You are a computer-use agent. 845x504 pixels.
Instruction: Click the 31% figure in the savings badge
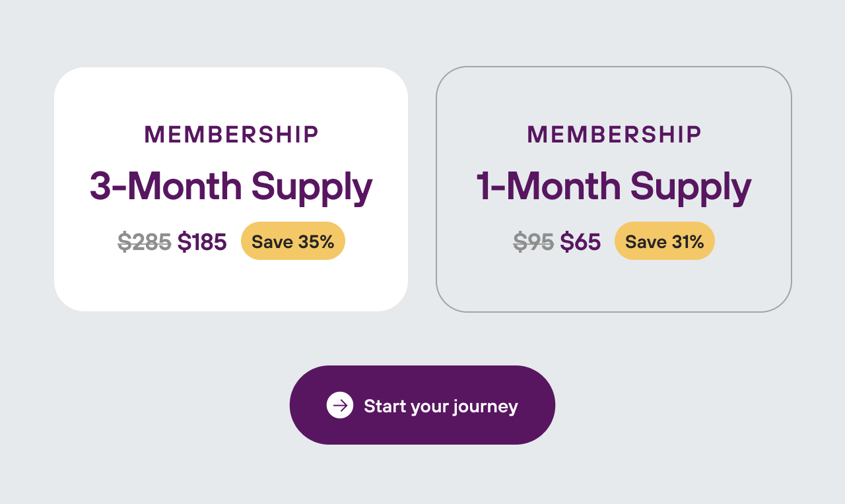[x=688, y=241]
